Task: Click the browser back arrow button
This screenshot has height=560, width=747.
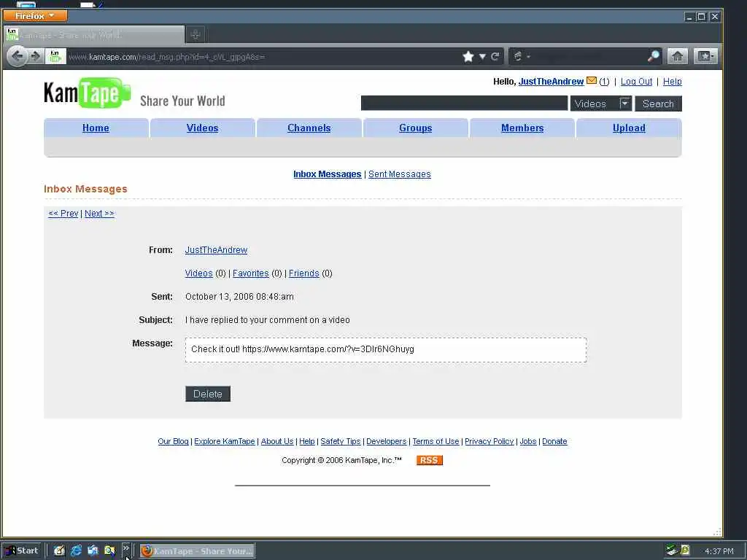Action: pyautogui.click(x=18, y=57)
